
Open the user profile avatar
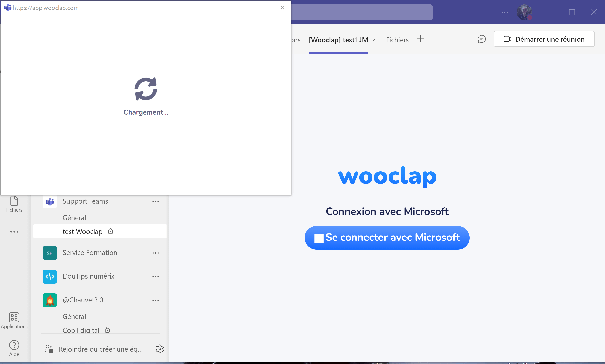click(x=524, y=12)
